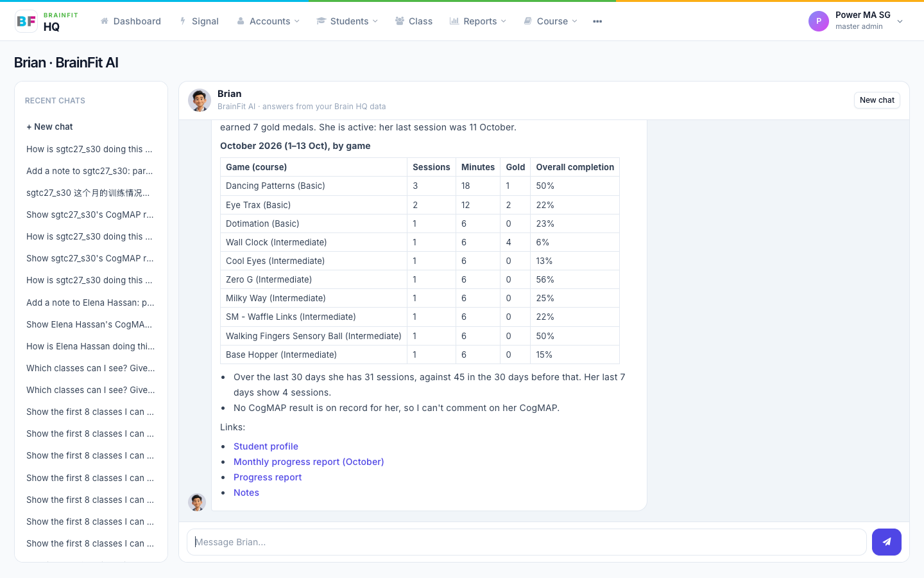Open the Student profile link
This screenshot has width=924, height=578.
point(266,446)
